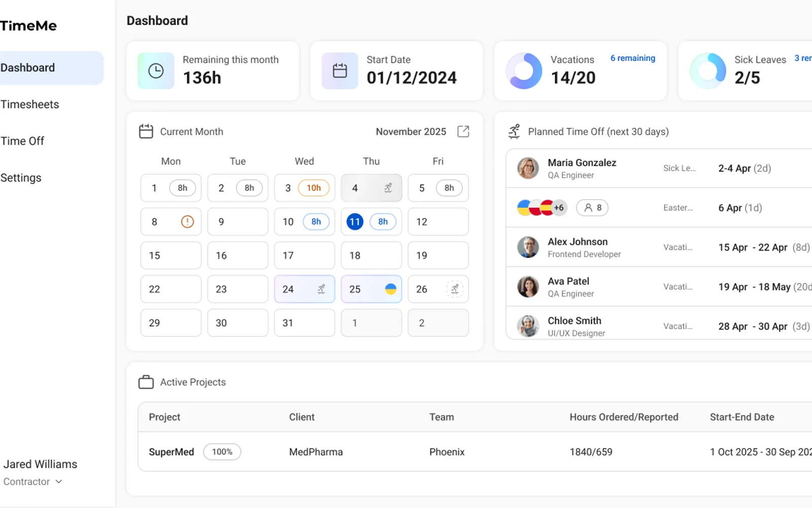This screenshot has height=508, width=812.
Task: Open Alex Johnson vacation entry
Action: coord(659,247)
